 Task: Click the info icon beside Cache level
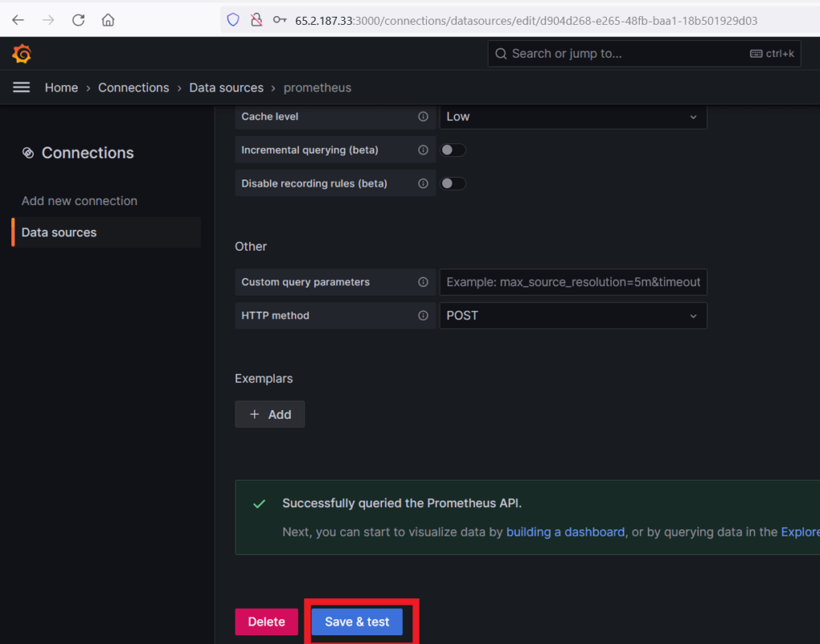pos(424,116)
